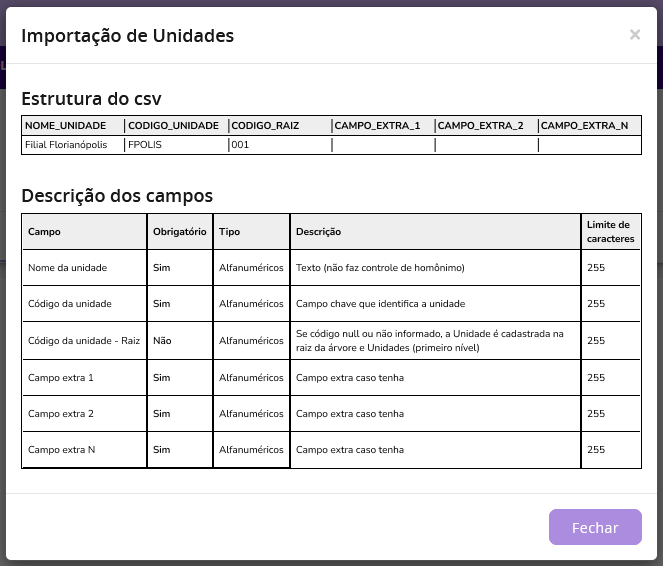Screen dimensions: 663x566
Task: Select the Nome da unidade field row
Action: pos(67,268)
